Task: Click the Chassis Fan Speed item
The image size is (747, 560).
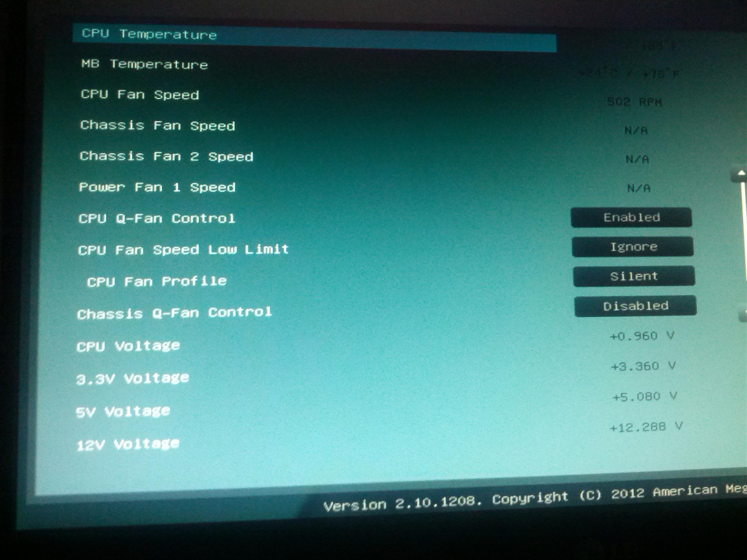Action: pyautogui.click(x=157, y=126)
